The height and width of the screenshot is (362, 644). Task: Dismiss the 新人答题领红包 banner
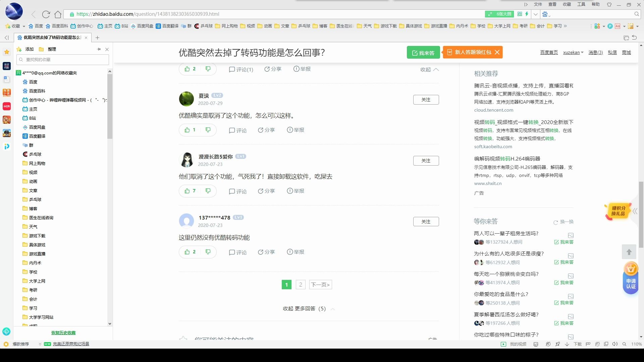coord(497,52)
